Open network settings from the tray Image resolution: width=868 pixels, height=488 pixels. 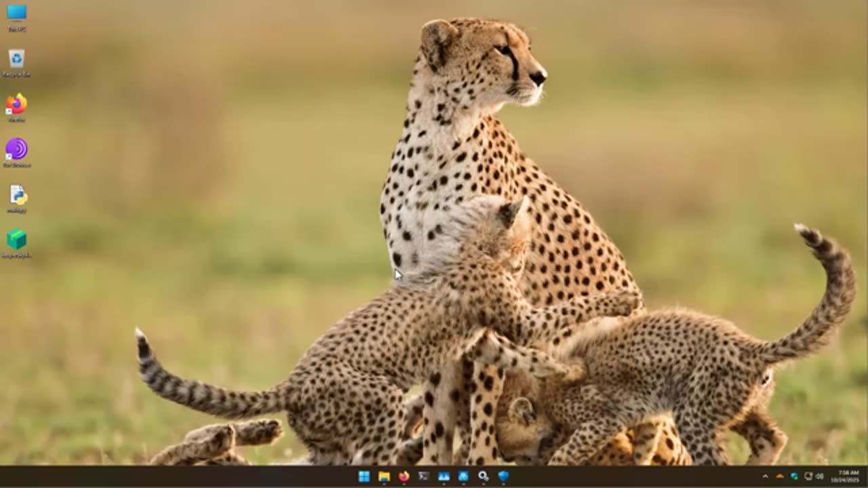tap(808, 476)
